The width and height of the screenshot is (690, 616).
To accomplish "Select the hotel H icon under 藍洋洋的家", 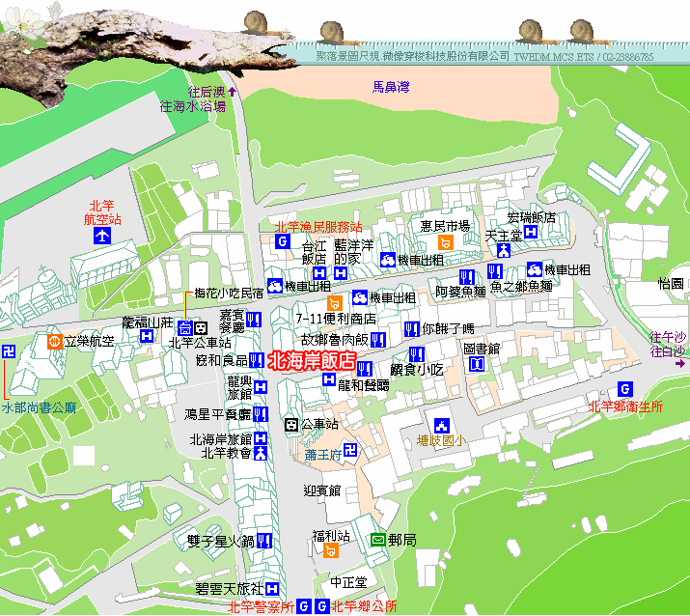I will [x=340, y=273].
